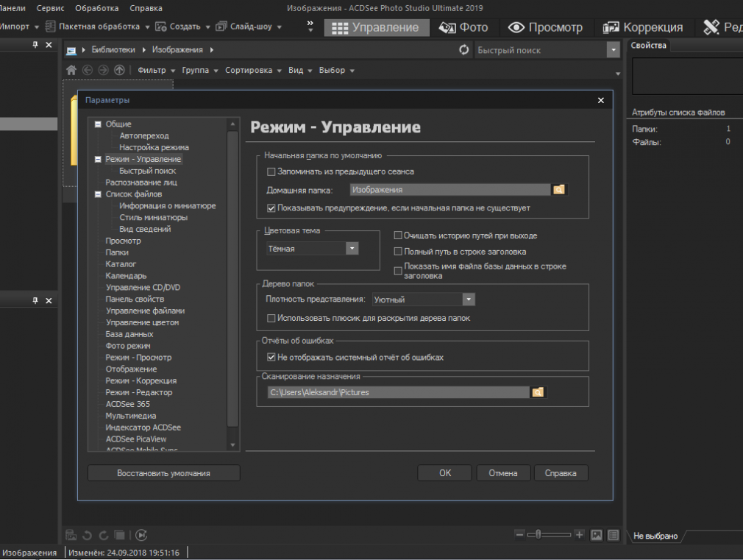Open Фото mode via its icon
Viewport: 743px width, 560px height.
pos(447,27)
